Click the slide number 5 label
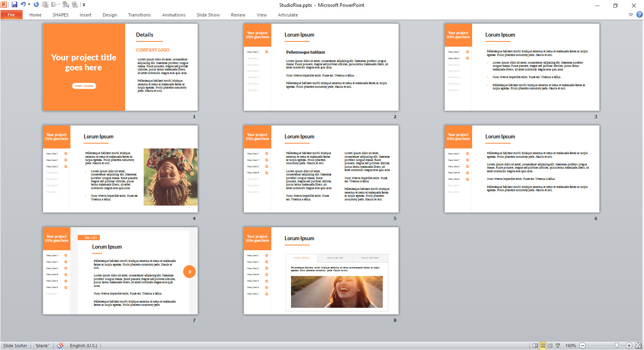Viewport: 644px width, 350px height. click(x=395, y=218)
